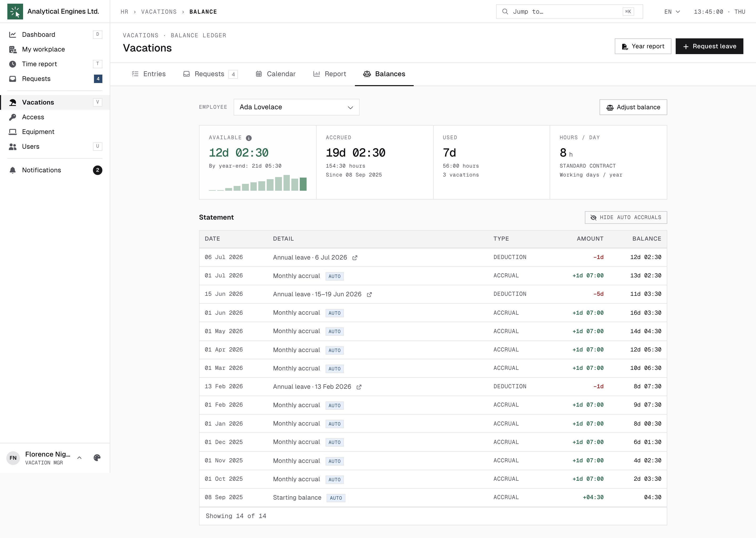
Task: Click the Access key icon
Action: click(13, 117)
